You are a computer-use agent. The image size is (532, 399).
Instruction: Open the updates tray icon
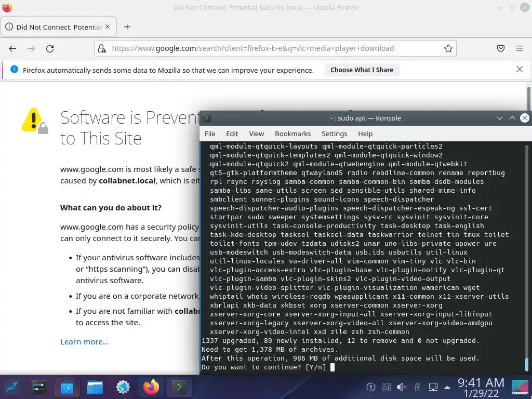pos(371,387)
